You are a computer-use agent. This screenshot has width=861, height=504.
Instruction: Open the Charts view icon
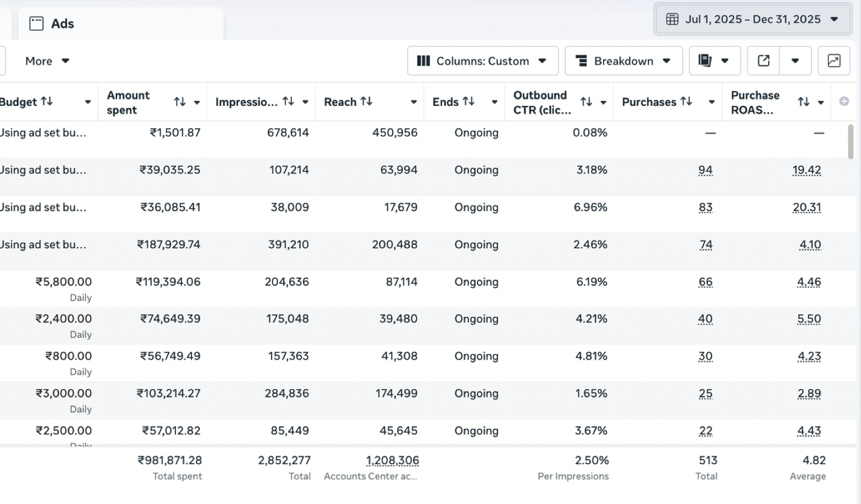pos(834,61)
